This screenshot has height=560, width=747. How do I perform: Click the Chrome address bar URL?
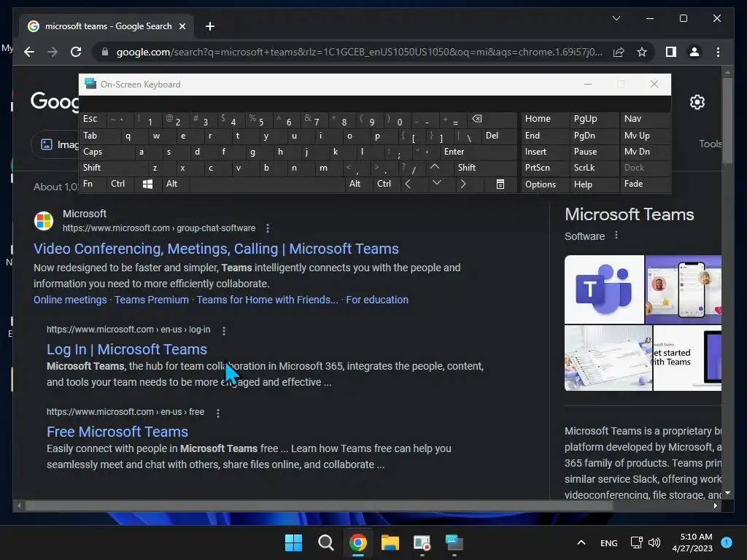coord(359,52)
